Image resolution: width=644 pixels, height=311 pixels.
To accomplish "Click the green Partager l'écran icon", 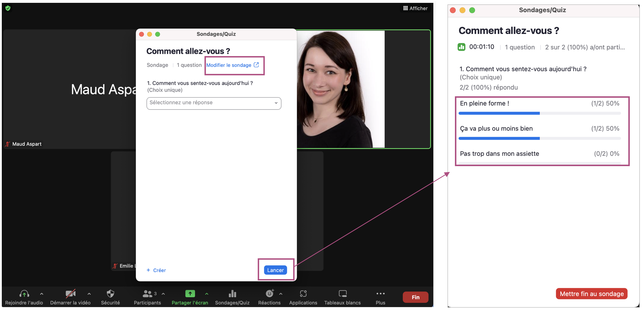I will 190,294.
